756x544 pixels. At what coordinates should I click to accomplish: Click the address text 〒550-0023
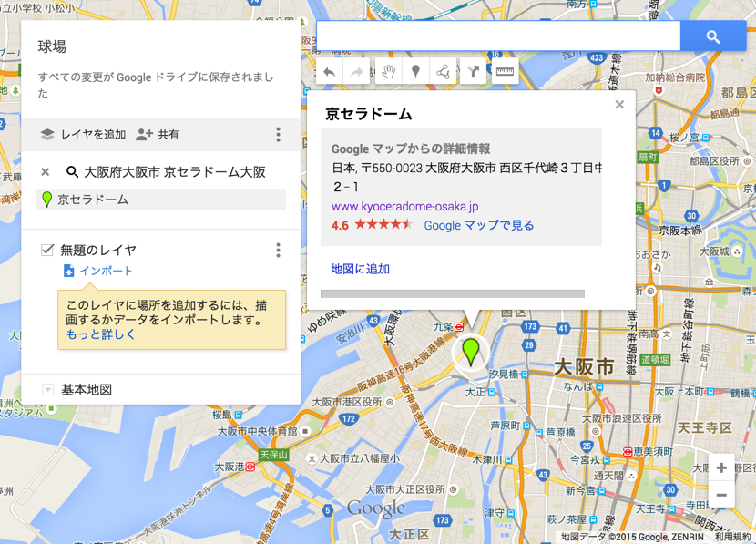(392, 169)
